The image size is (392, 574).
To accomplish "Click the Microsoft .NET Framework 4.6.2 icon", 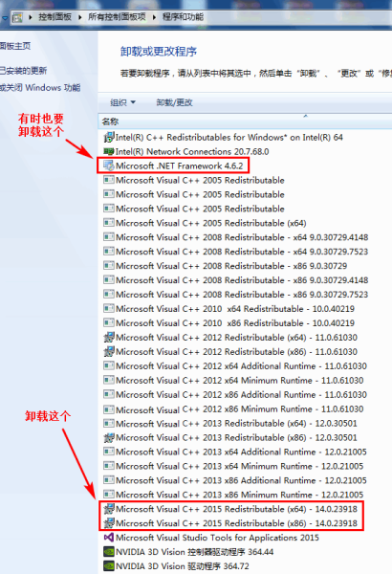I will point(109,166).
